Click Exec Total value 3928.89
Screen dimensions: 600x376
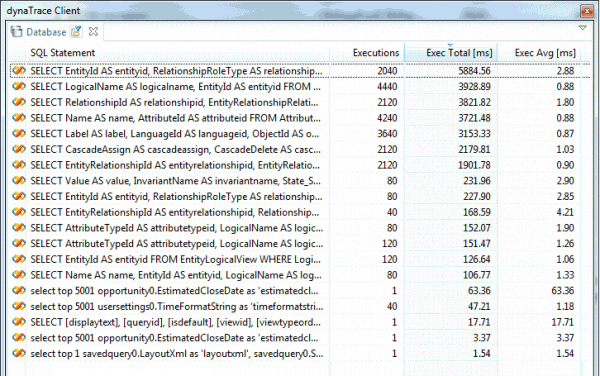474,86
